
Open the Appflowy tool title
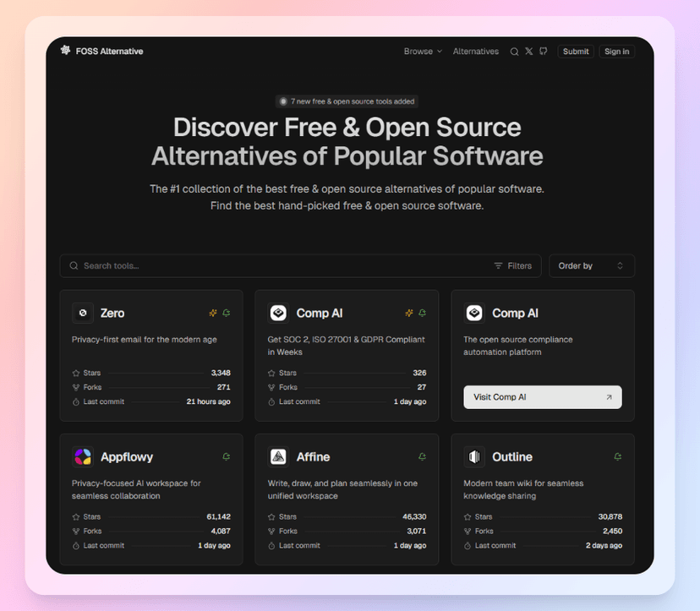click(x=127, y=457)
